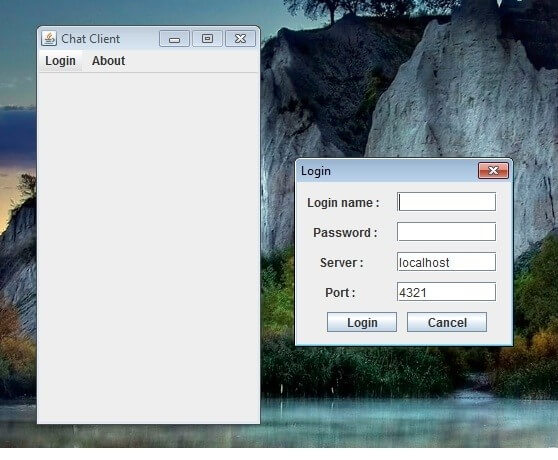Viewport: 558px width, 460px height.
Task: Click the "Server :" label
Action: (x=342, y=263)
